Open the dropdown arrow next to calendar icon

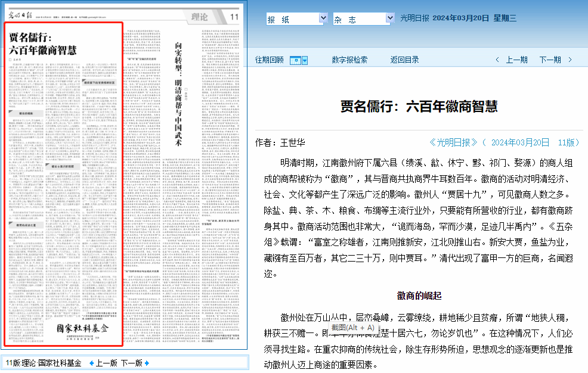coord(305,60)
